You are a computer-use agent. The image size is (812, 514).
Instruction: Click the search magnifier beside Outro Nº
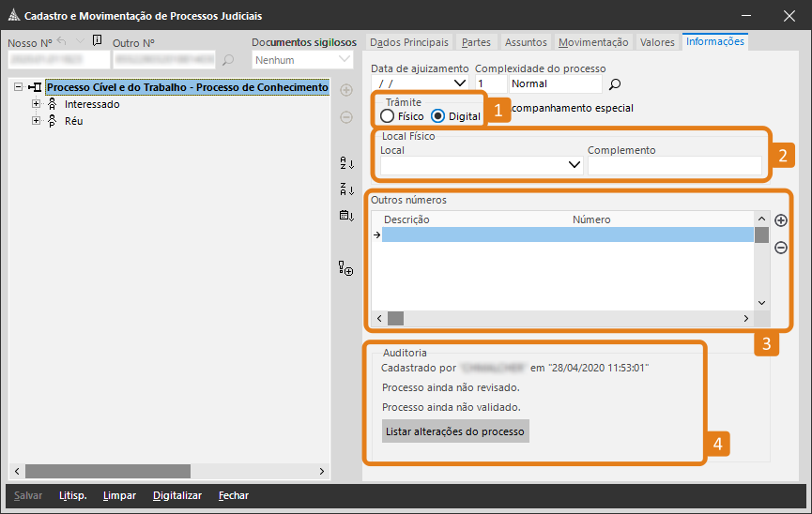coord(228,61)
